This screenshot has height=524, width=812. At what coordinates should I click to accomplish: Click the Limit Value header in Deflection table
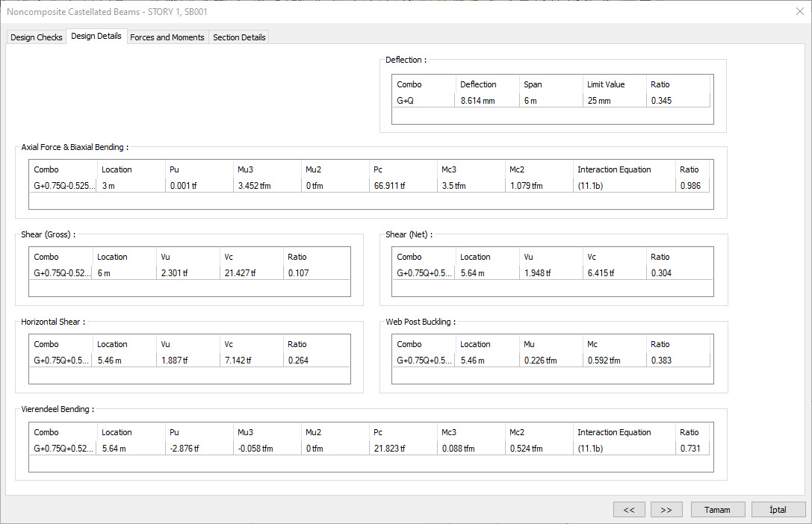point(606,84)
